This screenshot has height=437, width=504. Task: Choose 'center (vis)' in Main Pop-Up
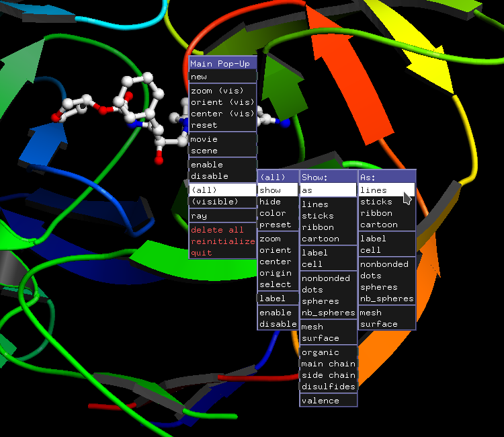(222, 114)
